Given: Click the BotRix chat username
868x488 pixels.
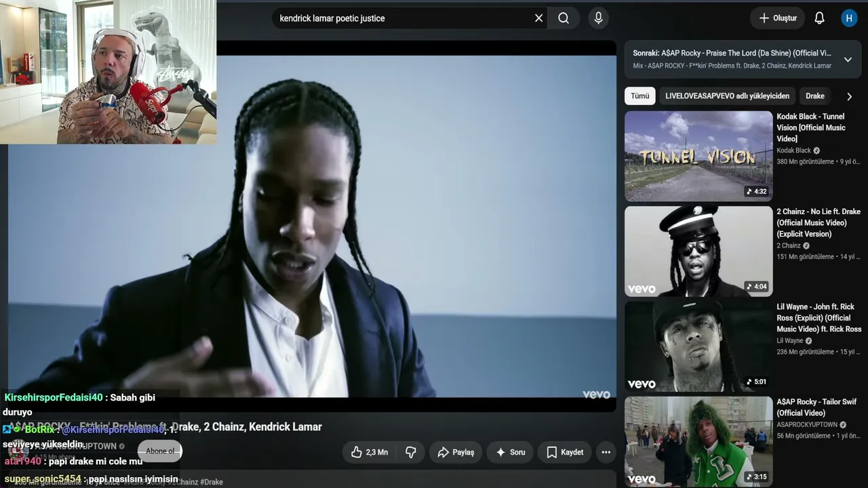Looking at the screenshot, I should [x=40, y=430].
